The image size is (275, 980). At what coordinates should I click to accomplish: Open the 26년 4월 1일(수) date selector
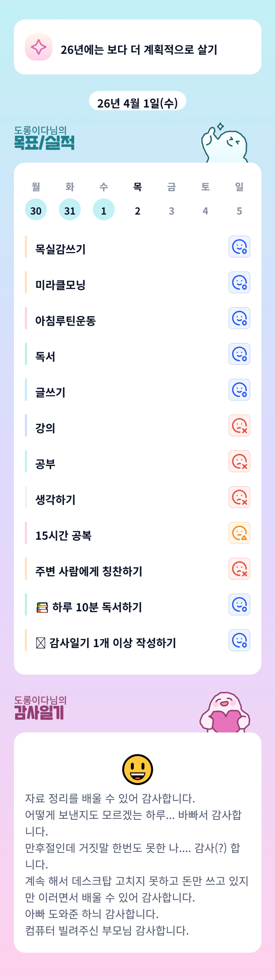138,103
